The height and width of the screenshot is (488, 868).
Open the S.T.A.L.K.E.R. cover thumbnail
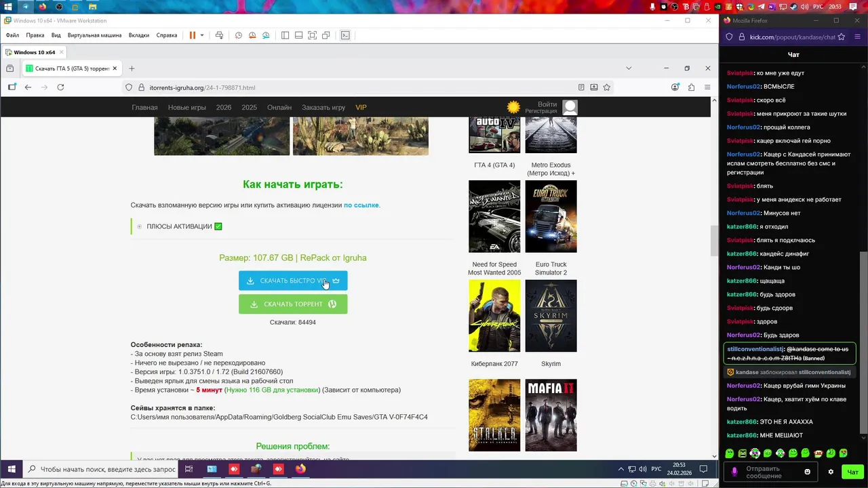click(x=494, y=415)
